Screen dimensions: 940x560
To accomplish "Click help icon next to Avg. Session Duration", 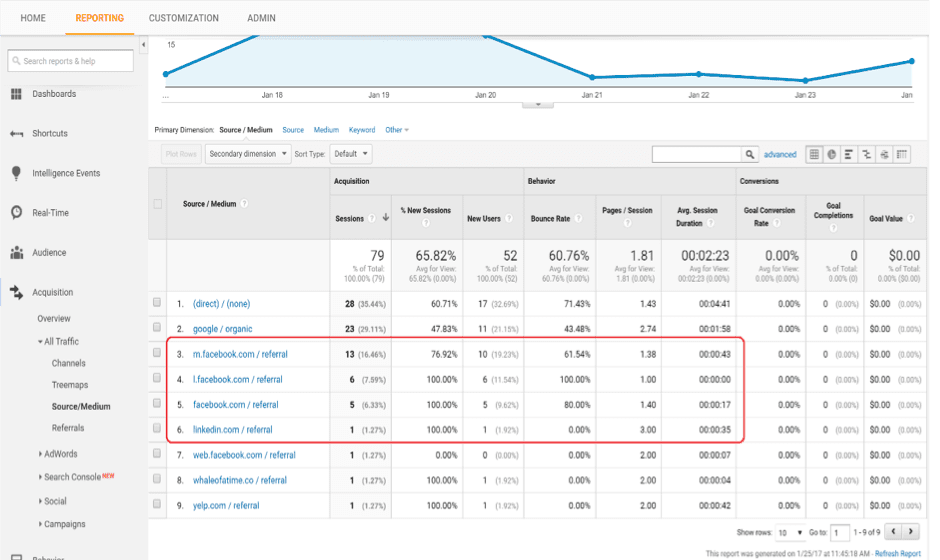I will pos(710,223).
